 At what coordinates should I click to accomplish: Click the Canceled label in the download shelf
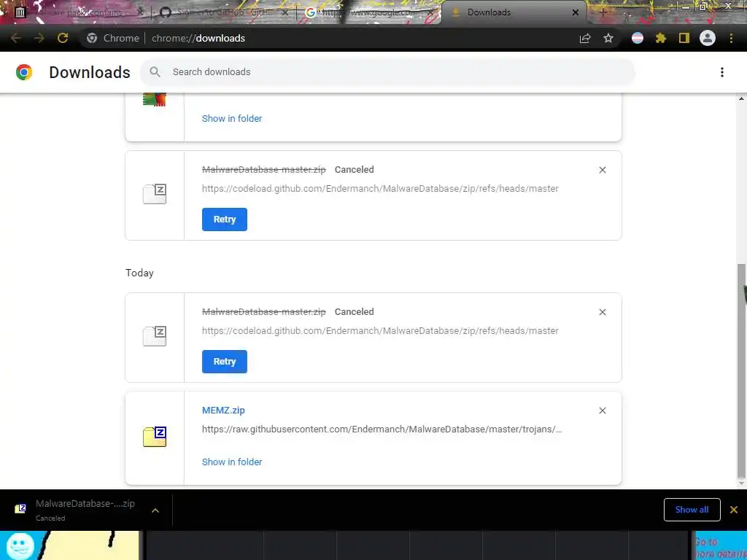pos(50,518)
